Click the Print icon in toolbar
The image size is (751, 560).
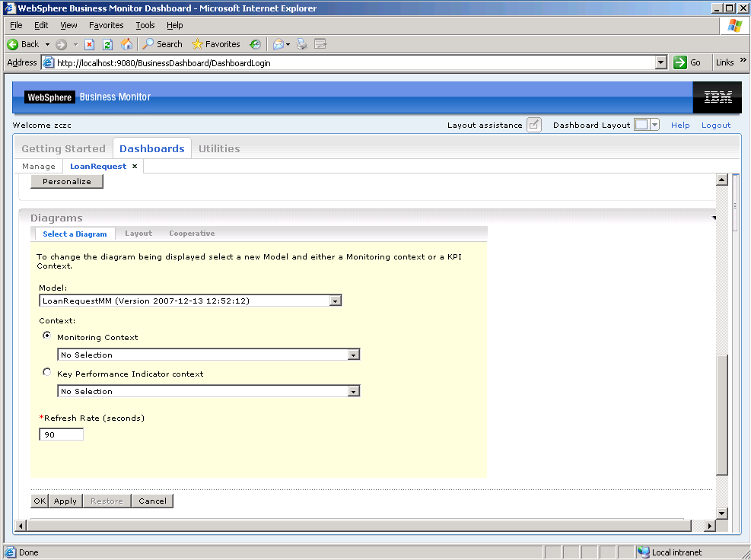tap(301, 45)
